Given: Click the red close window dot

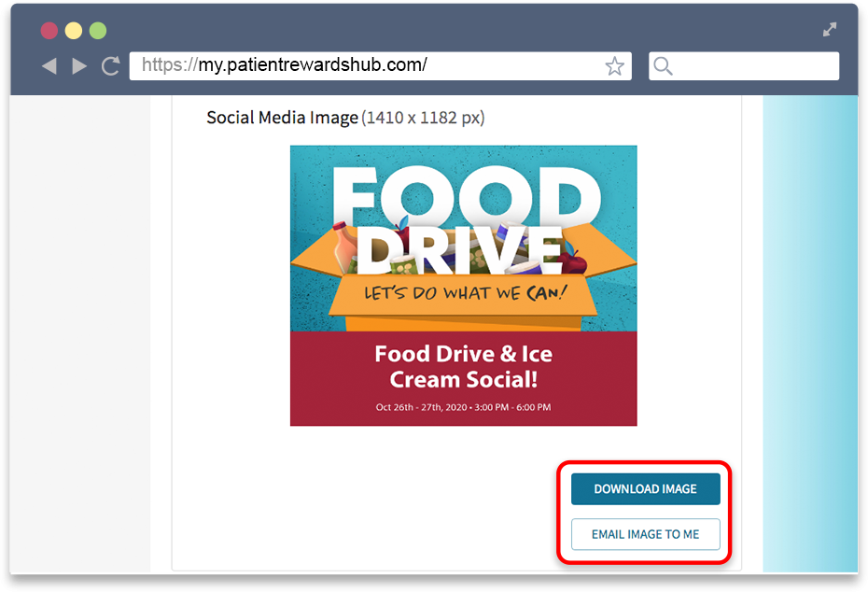Looking at the screenshot, I should click(49, 31).
